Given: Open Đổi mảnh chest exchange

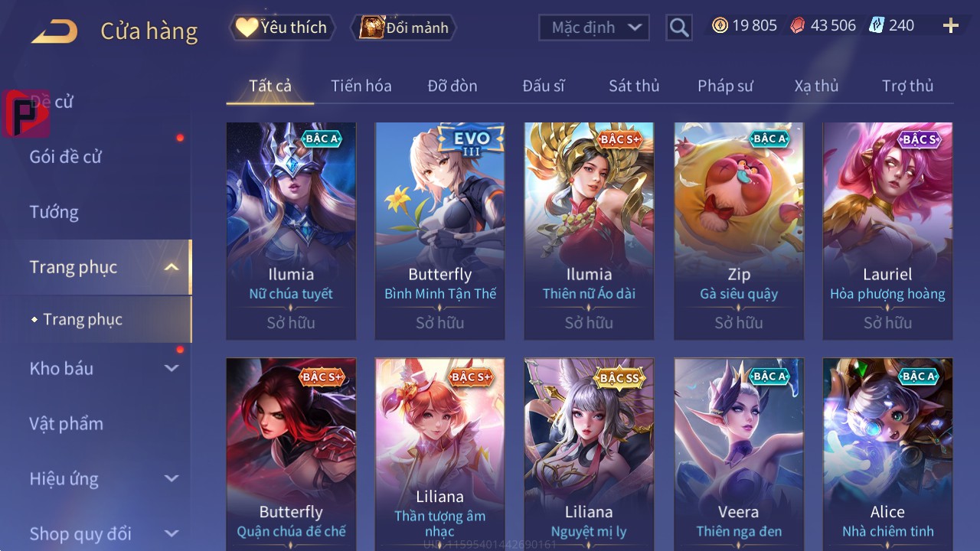Looking at the screenshot, I should coord(403,28).
